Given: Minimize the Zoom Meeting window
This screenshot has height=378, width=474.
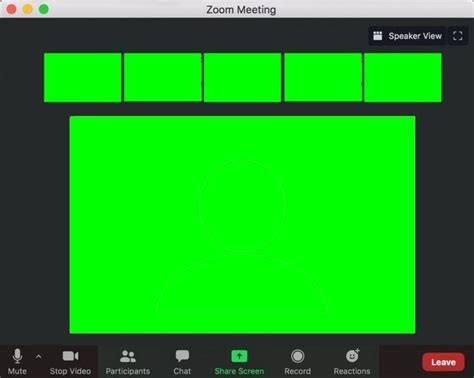Looking at the screenshot, I should pos(28,9).
